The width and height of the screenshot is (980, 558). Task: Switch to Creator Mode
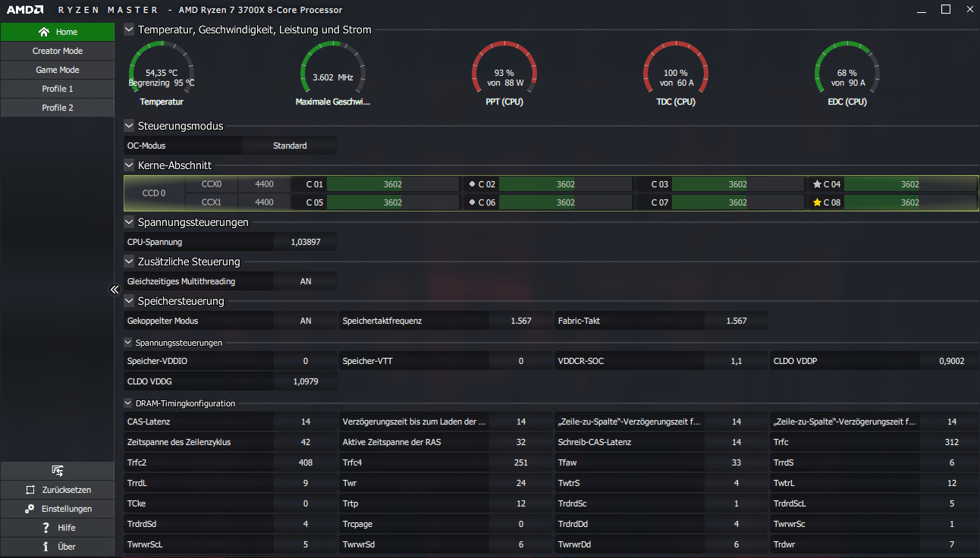[57, 51]
